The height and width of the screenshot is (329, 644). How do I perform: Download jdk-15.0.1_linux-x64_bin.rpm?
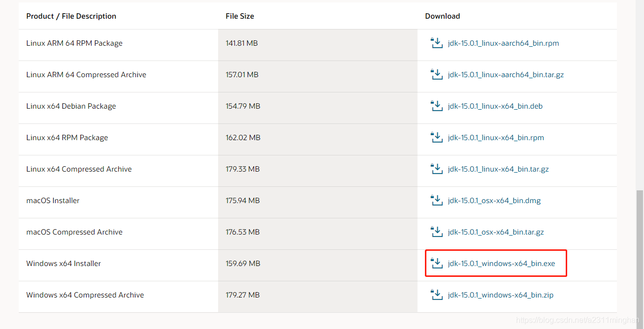[496, 138]
